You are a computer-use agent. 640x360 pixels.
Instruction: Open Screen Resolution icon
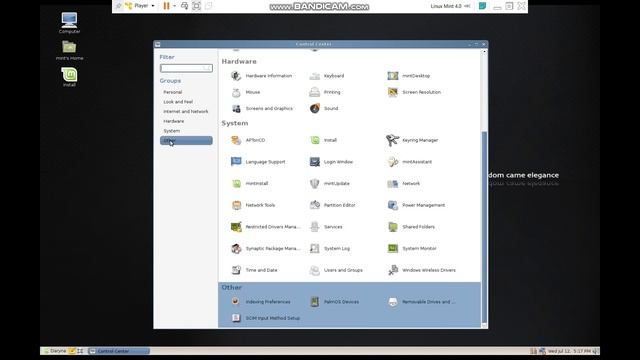tap(393, 92)
